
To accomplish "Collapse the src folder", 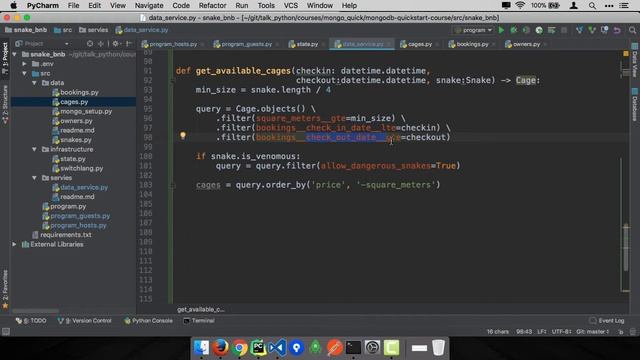I will point(24,73).
